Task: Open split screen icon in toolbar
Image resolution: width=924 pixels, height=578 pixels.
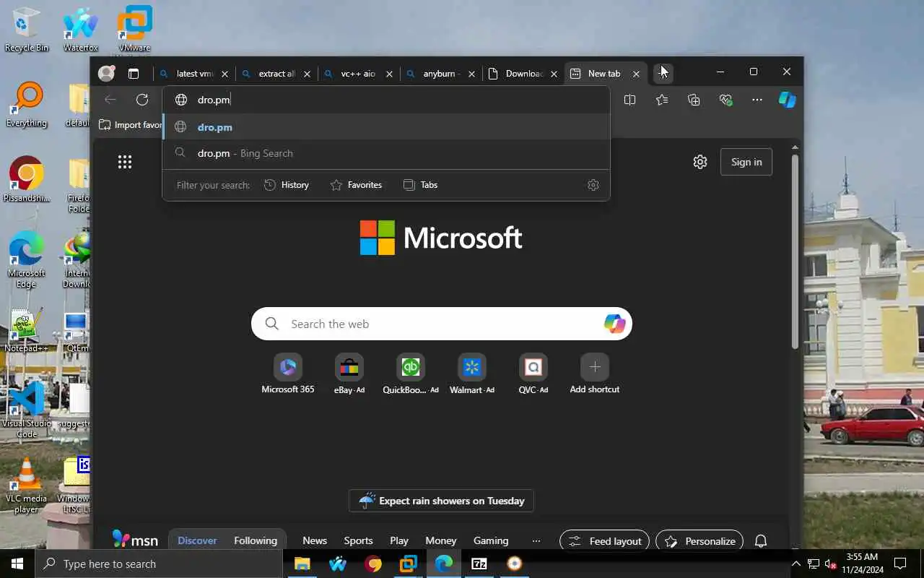Action: coord(629,100)
